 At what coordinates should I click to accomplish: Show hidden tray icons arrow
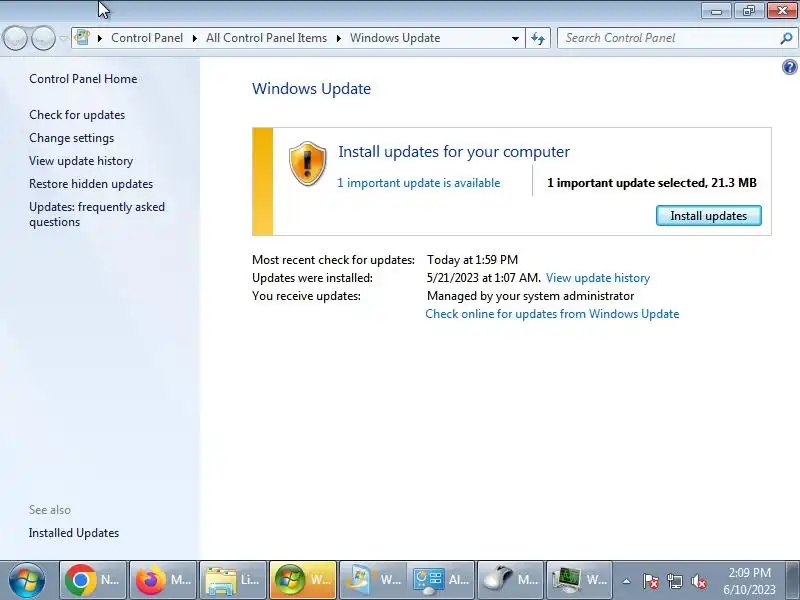[x=627, y=581]
